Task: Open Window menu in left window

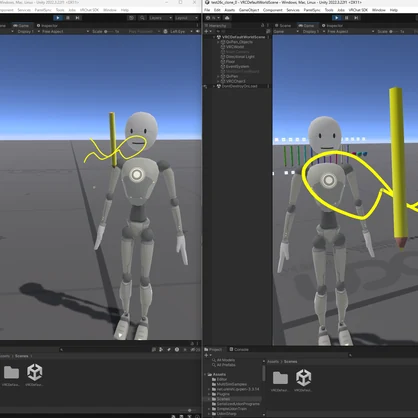Action: click(110, 10)
